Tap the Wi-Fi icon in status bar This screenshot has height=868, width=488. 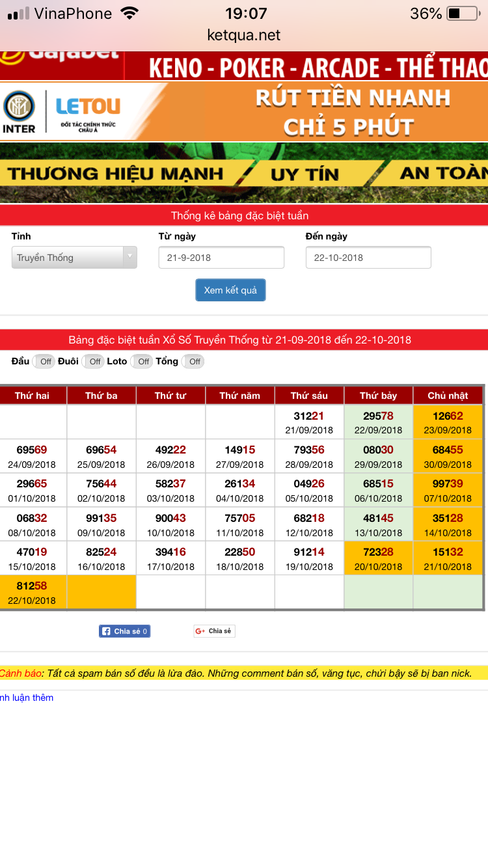click(x=130, y=14)
